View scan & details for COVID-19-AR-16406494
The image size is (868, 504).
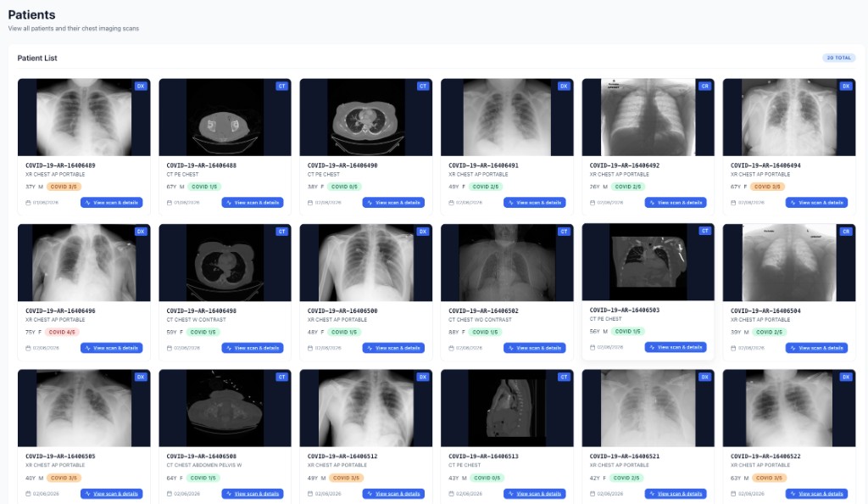(816, 203)
